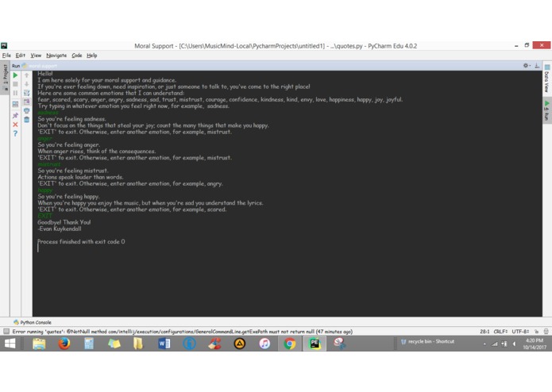Image resolution: width=552 pixels, height=392 pixels.
Task: Switch to the Python Console tab
Action: (33, 322)
